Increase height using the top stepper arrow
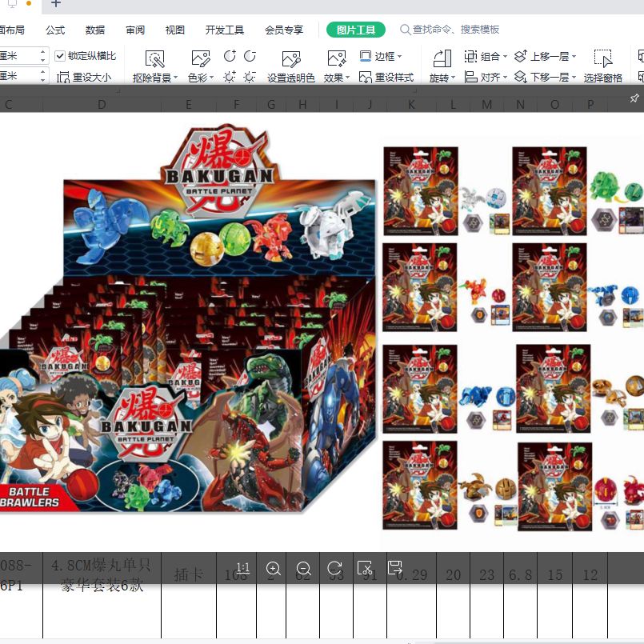Viewport: 644px width, 644px height. coord(42,52)
